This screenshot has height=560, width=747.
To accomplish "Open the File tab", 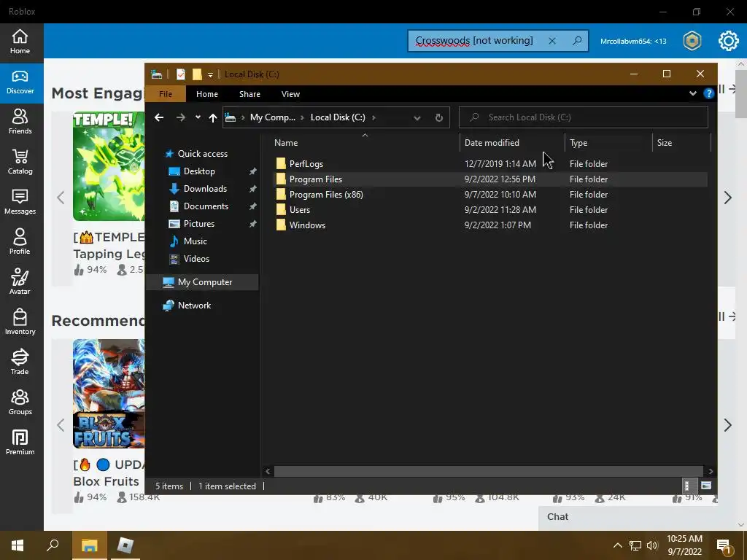I will coord(166,94).
